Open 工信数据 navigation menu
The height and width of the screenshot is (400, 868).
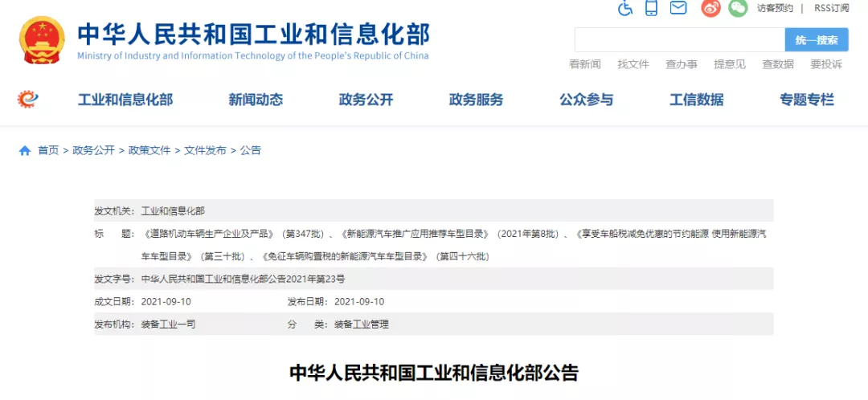point(696,100)
